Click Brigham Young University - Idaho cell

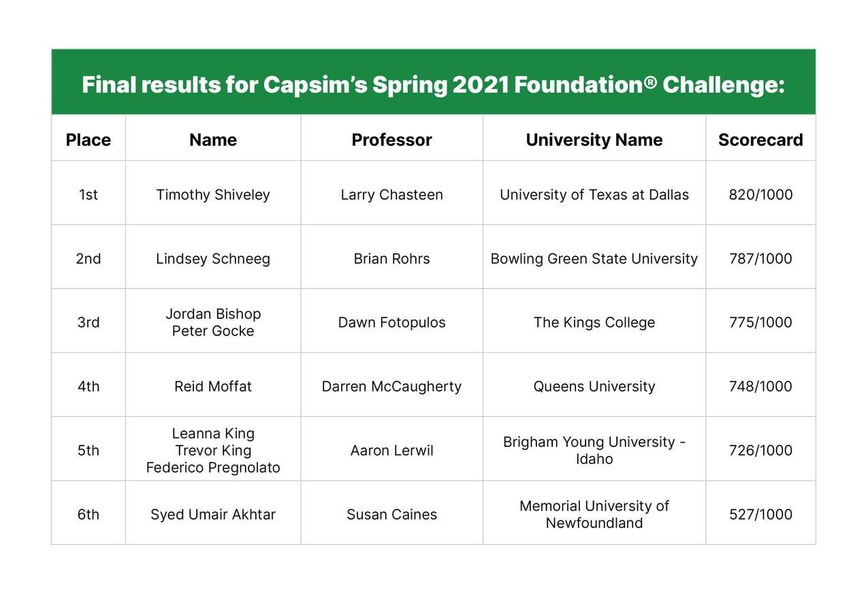coord(594,450)
